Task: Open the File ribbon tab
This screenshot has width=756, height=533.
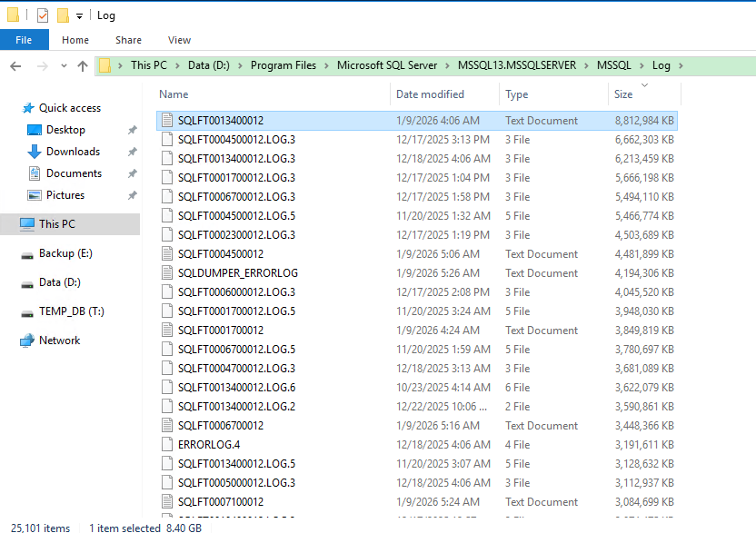Action: click(24, 40)
